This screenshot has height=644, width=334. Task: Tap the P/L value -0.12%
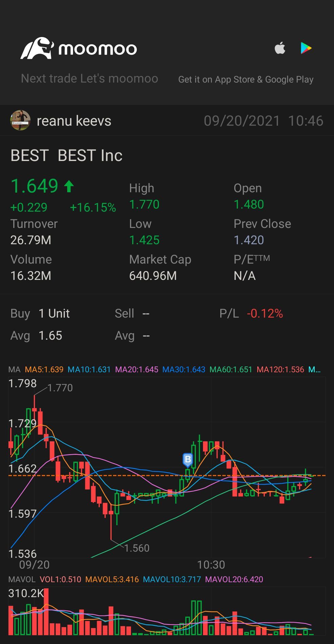coord(265,314)
